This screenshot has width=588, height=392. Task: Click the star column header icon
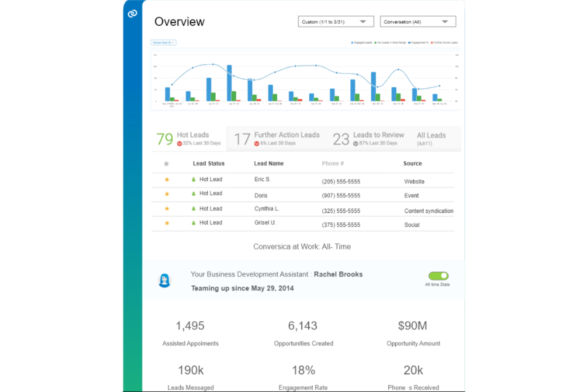coord(166,164)
